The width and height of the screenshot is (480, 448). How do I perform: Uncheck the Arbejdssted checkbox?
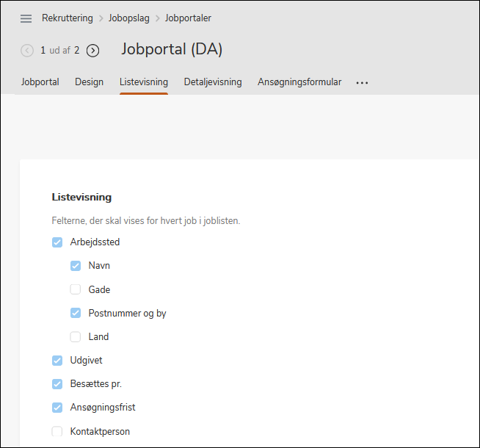pyautogui.click(x=57, y=242)
